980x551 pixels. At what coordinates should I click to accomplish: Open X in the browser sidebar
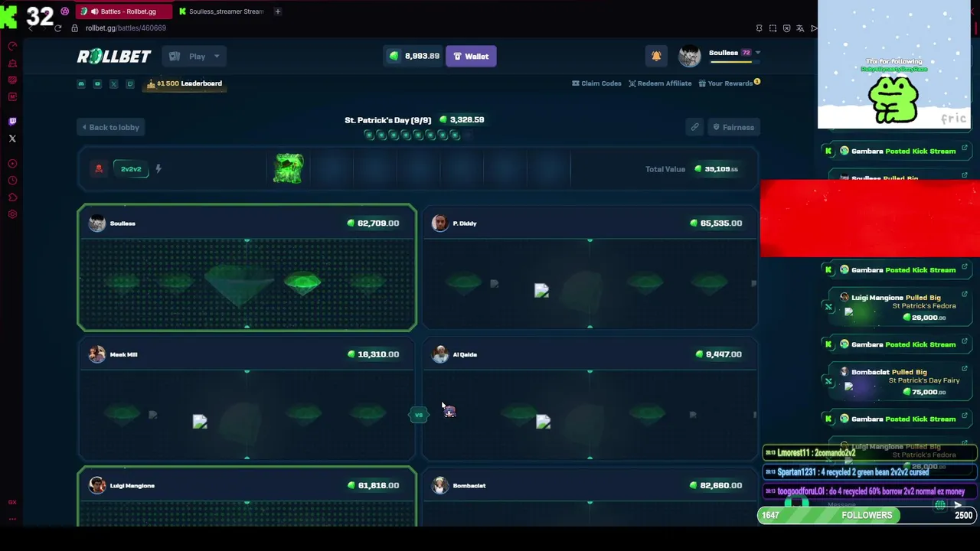click(12, 139)
